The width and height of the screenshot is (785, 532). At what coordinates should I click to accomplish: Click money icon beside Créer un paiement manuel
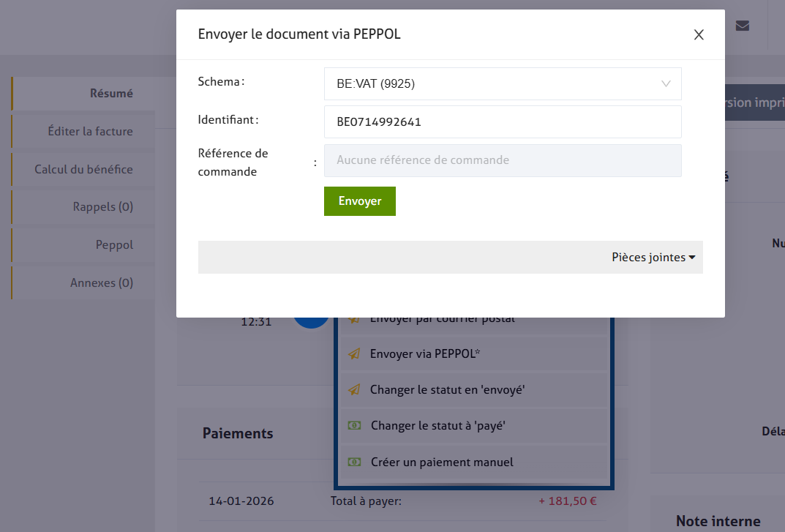click(354, 462)
